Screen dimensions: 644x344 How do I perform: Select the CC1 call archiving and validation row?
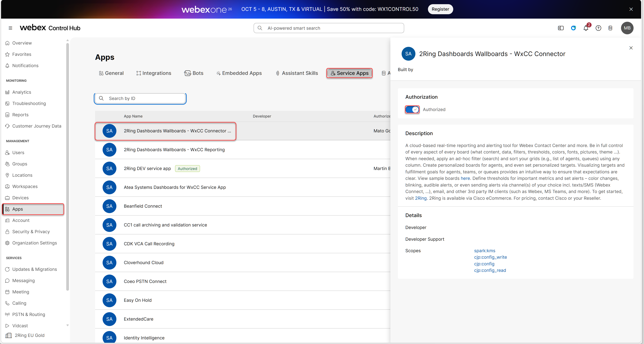tap(243, 225)
